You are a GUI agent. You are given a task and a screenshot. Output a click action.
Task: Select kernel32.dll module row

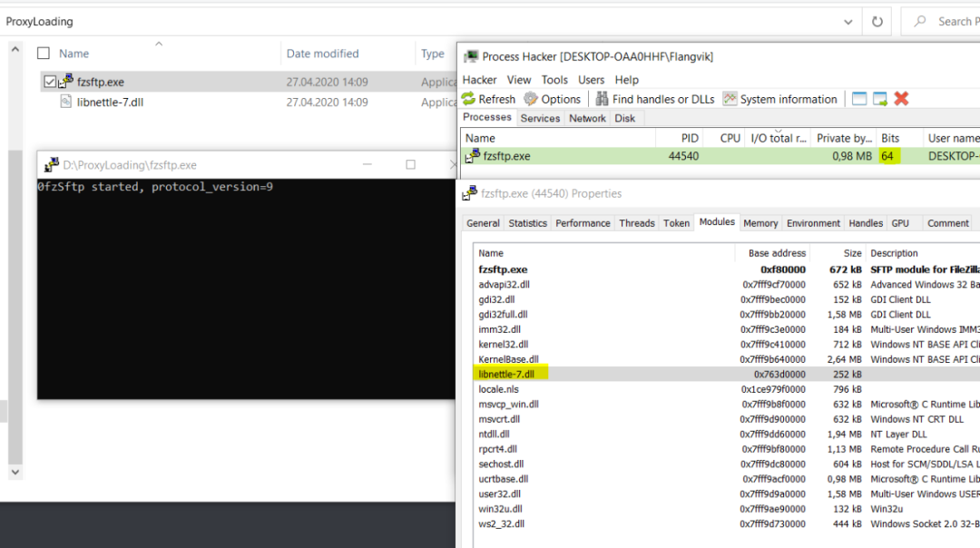pyautogui.click(x=726, y=344)
